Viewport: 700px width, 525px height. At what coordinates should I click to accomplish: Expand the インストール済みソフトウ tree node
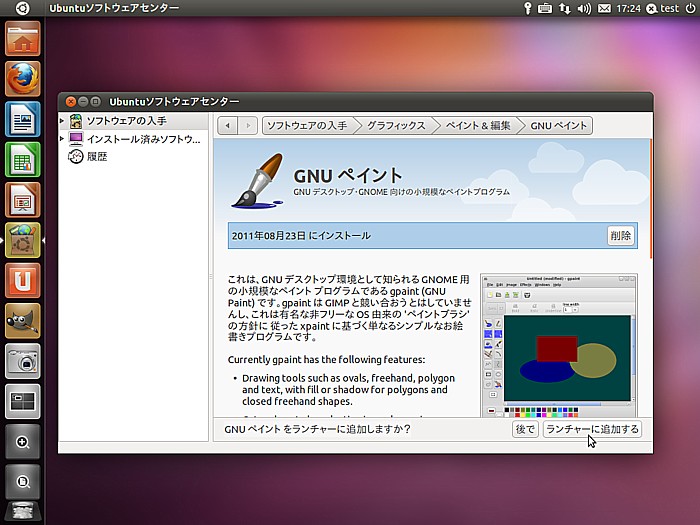coord(62,139)
